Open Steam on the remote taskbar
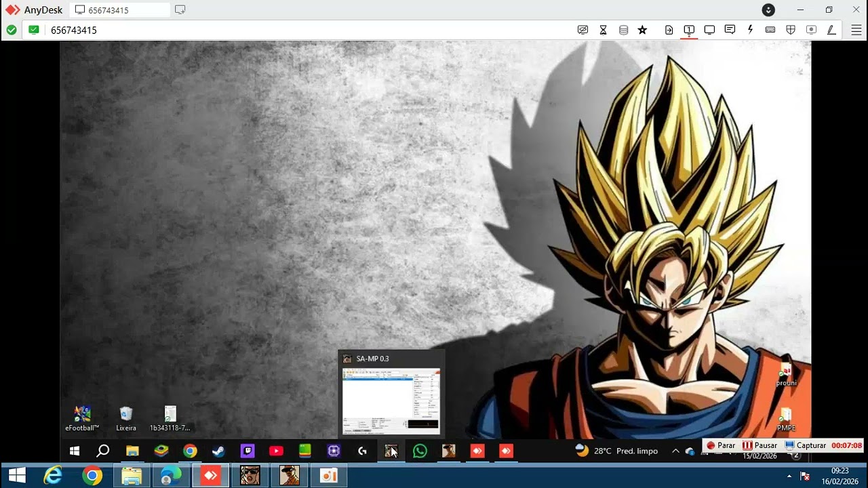Screen dimensions: 868x488 click(218, 451)
